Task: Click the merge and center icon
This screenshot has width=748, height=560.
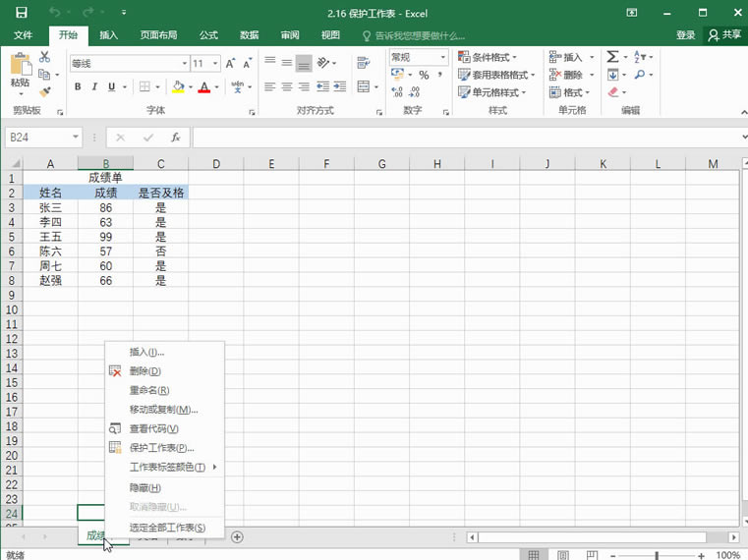Action: point(364,86)
